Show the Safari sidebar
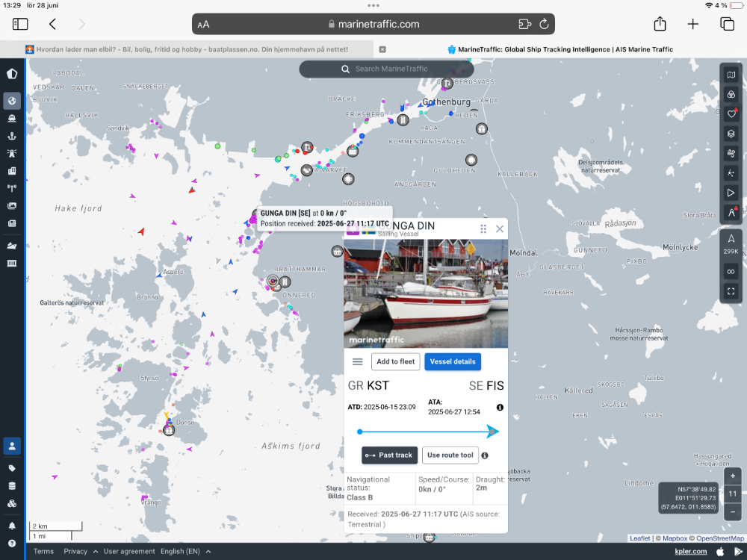Screen dimensions: 747x560 20,25
